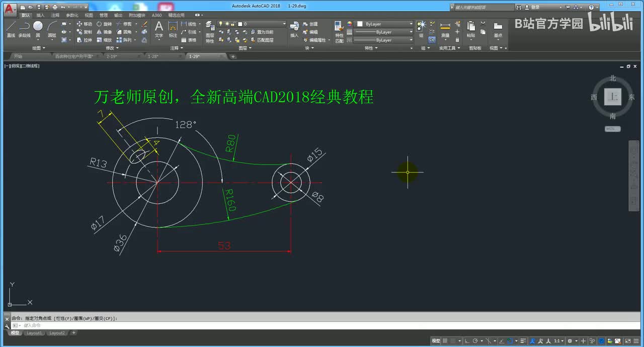Open the Annotate (注释) ribbon tab
This screenshot has height=347, width=644.
point(55,15)
